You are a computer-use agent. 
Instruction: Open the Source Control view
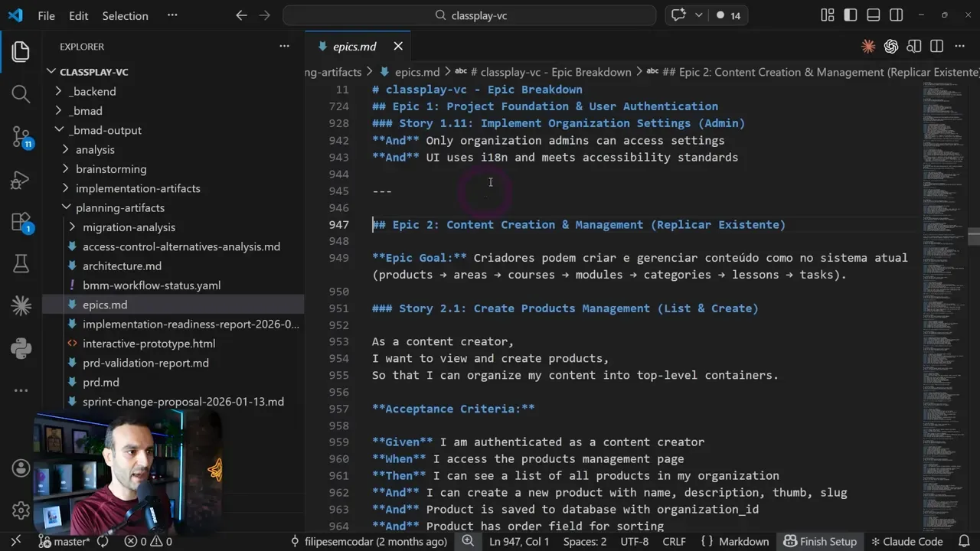click(21, 136)
